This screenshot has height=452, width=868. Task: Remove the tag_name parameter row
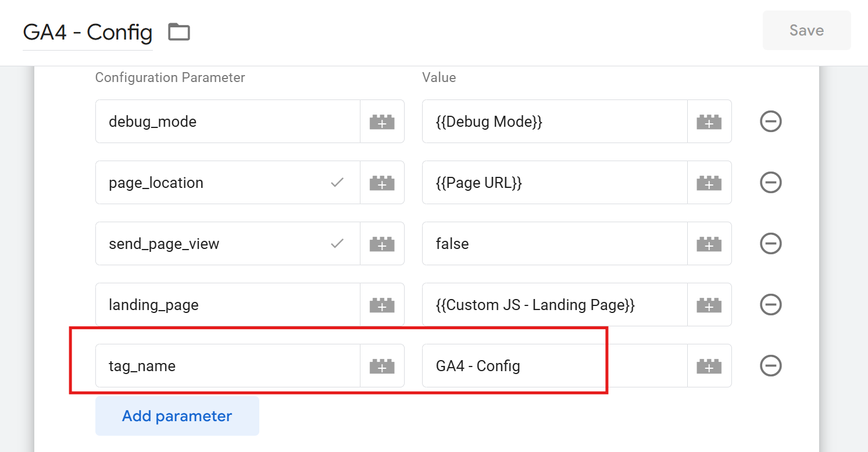771,366
